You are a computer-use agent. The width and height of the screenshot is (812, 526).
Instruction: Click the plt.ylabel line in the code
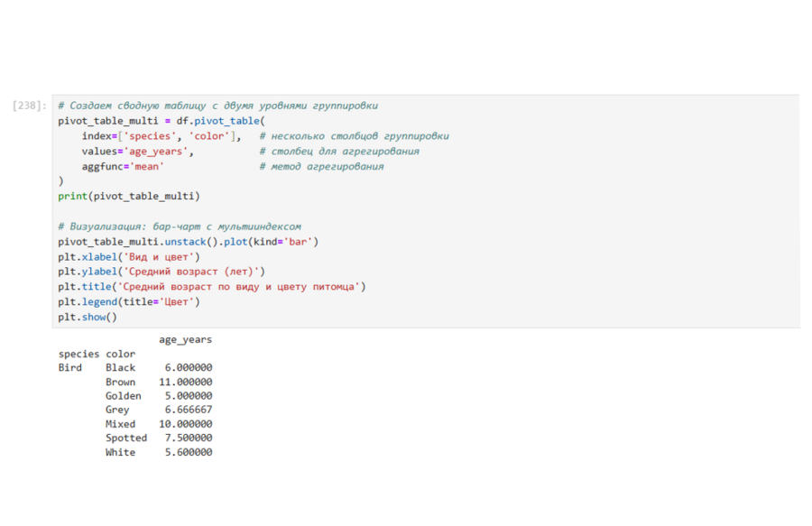coord(161,272)
